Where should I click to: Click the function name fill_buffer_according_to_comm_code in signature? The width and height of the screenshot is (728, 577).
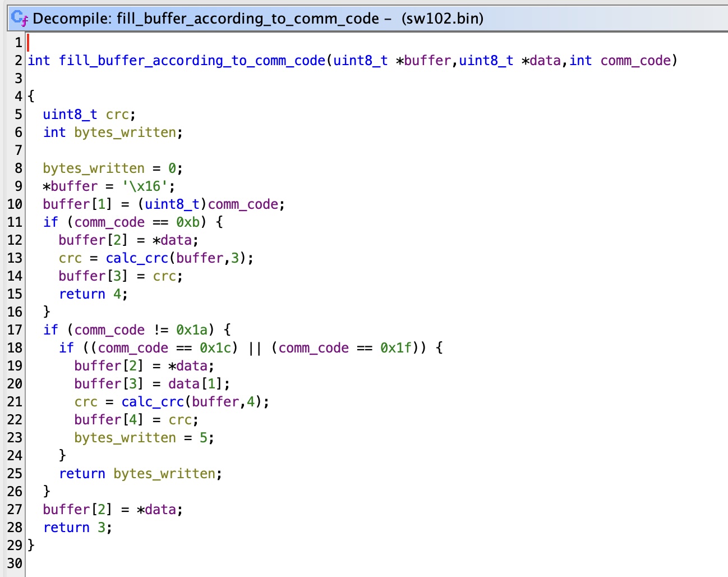(192, 61)
